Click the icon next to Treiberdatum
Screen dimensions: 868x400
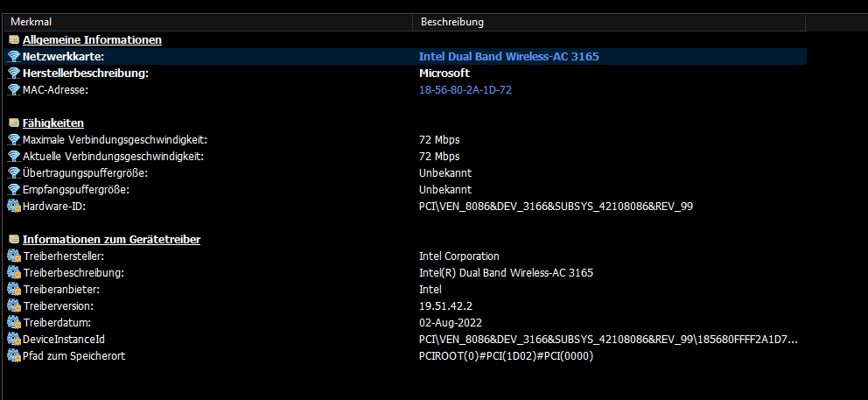pos(13,322)
